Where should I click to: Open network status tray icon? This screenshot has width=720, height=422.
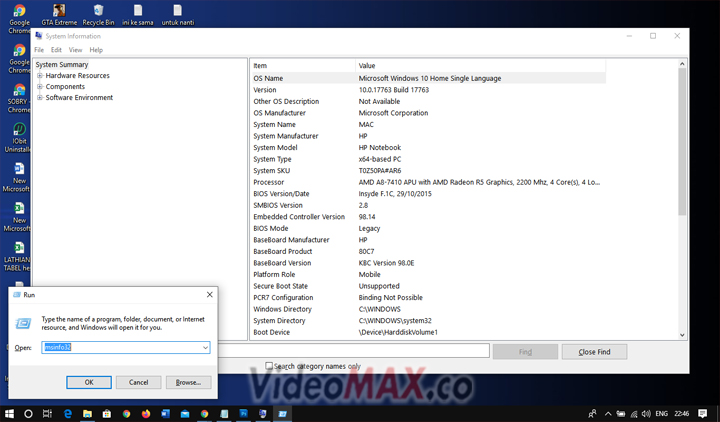pyautogui.click(x=634, y=414)
